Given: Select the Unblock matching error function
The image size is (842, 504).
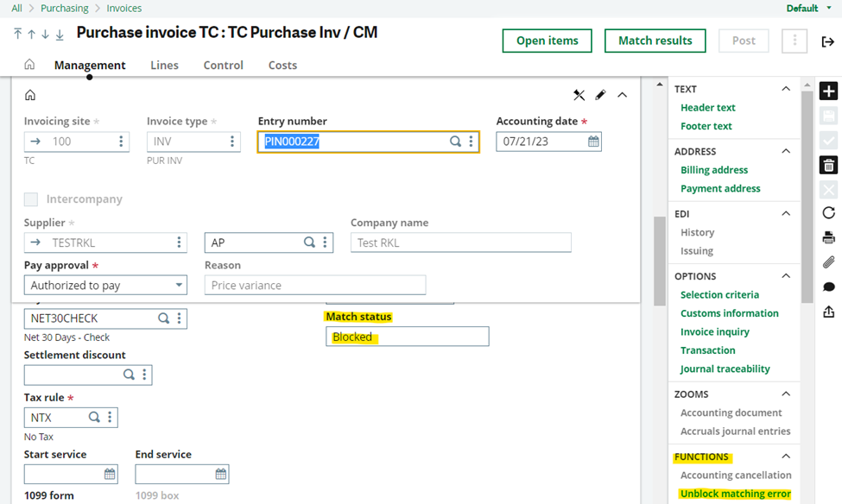Looking at the screenshot, I should (x=735, y=493).
